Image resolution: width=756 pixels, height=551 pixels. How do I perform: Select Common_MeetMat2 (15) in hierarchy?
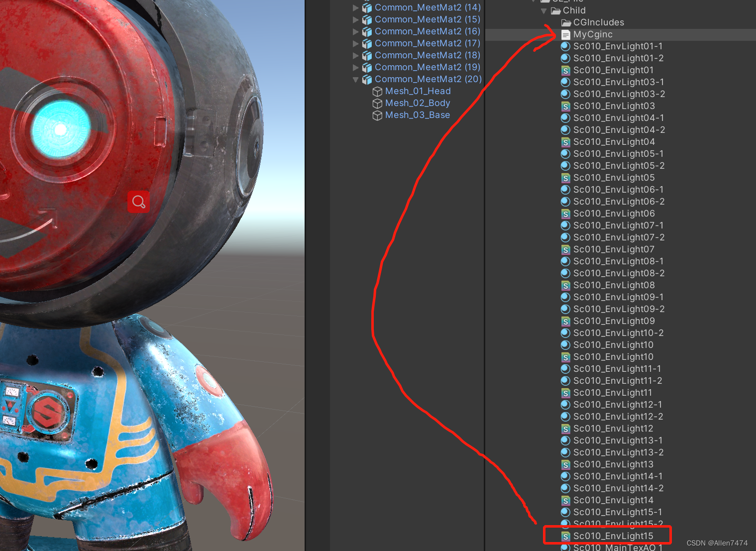[428, 19]
